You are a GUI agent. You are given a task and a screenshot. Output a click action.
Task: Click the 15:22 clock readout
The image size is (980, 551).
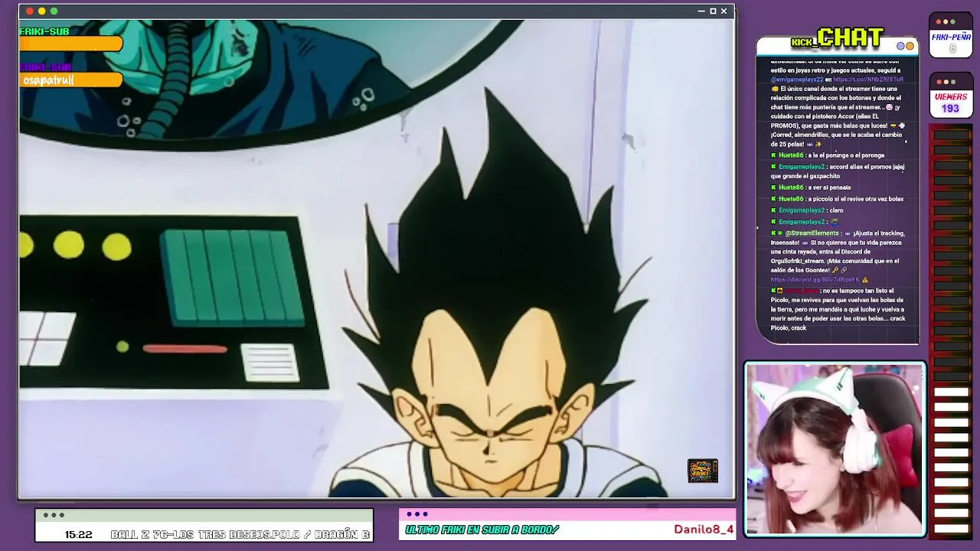(78, 535)
